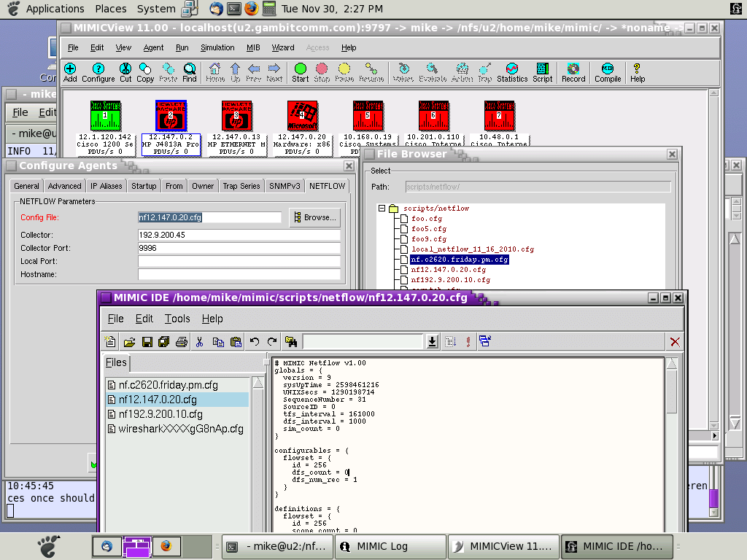Open the Tools menu in MIMIC IDE
The width and height of the screenshot is (747, 560).
pos(177,319)
